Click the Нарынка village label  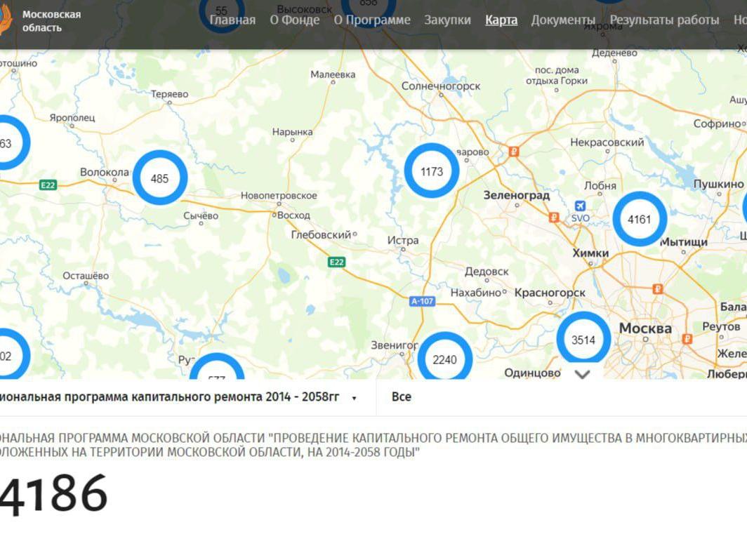pos(293,132)
